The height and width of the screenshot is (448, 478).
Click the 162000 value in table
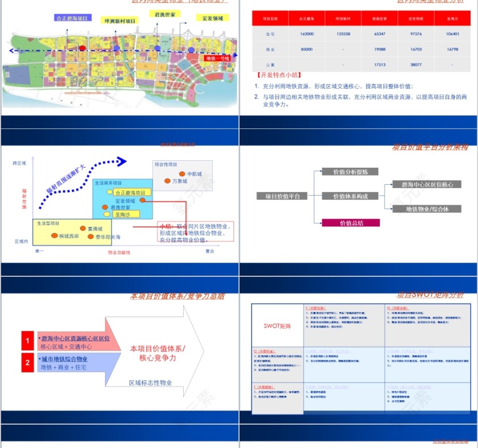306,34
